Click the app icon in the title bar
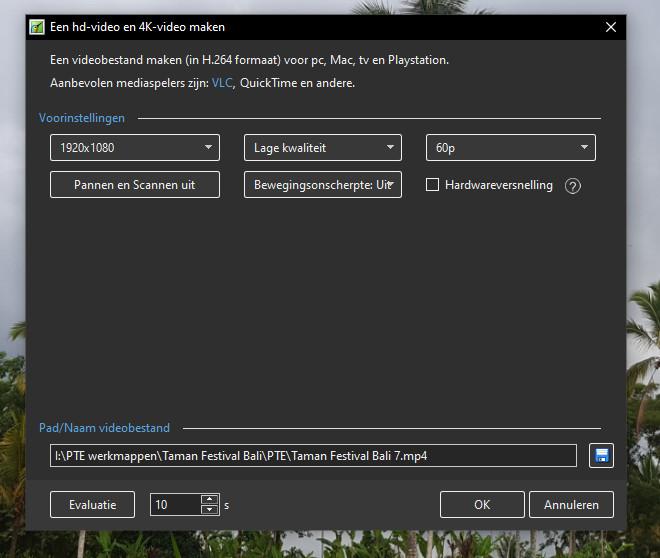This screenshot has height=558, width=660. [x=37, y=27]
